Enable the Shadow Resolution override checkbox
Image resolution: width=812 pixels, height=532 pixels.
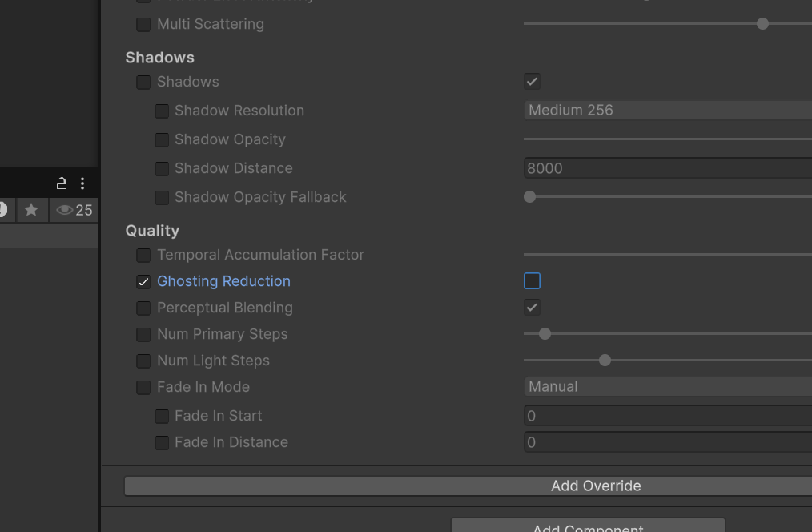click(162, 111)
